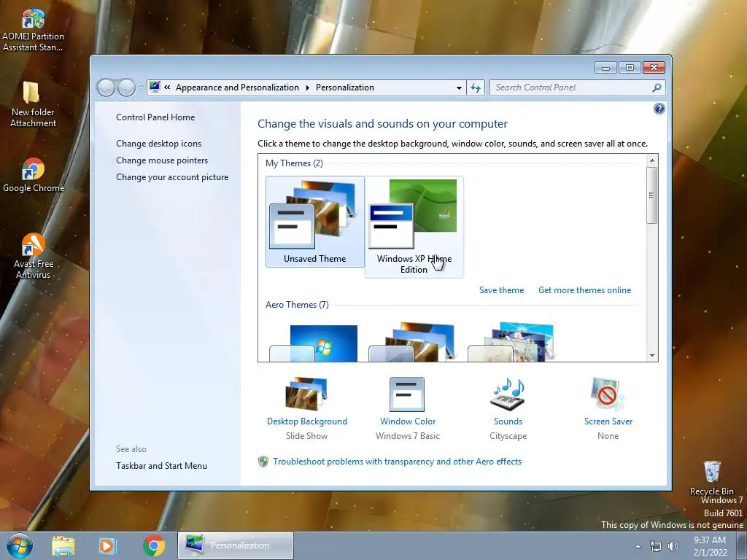Select the AOMEI Partition Assistant desktop icon
747x560 pixels.
tap(33, 29)
